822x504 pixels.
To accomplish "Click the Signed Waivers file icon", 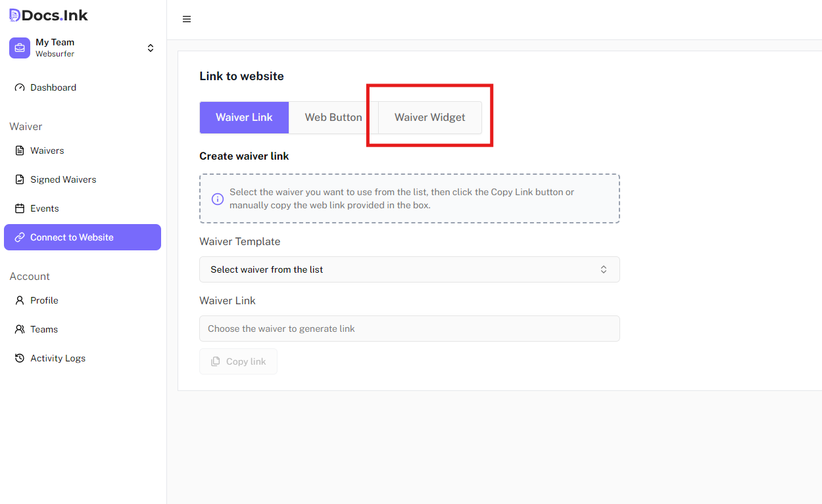I will (x=20, y=179).
